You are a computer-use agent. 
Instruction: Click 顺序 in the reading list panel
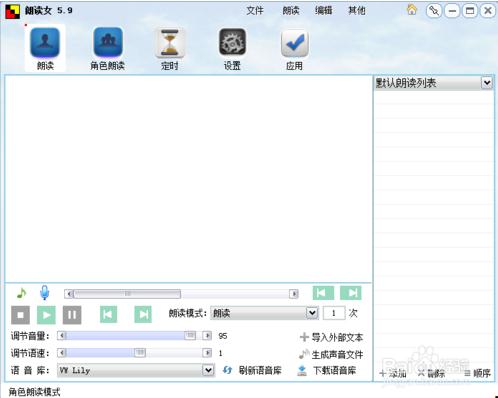click(478, 374)
